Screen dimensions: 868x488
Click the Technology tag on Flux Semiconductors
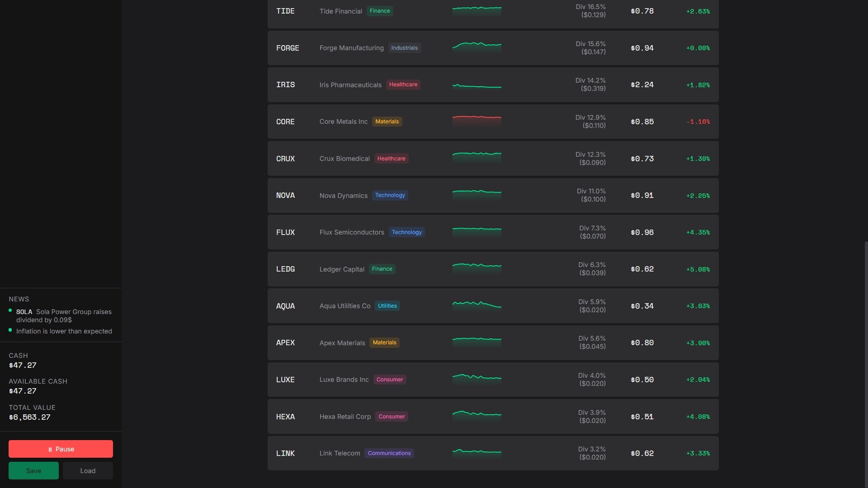tap(407, 232)
